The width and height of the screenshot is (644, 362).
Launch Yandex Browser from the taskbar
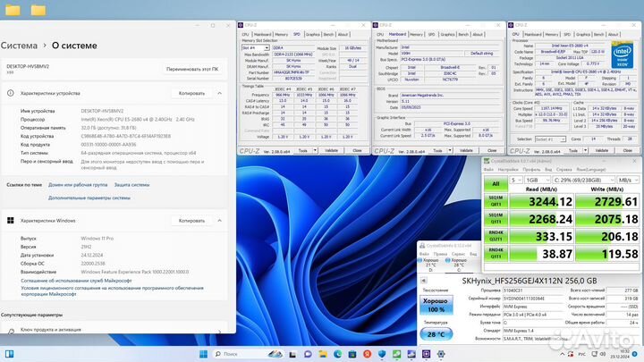368,354
